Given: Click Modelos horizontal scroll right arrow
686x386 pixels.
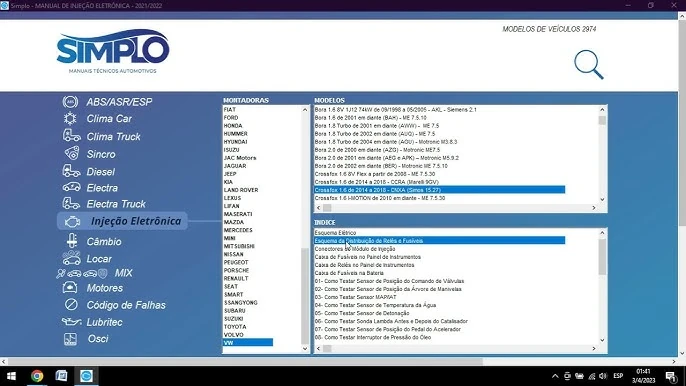Looking at the screenshot, I should pos(594,208).
